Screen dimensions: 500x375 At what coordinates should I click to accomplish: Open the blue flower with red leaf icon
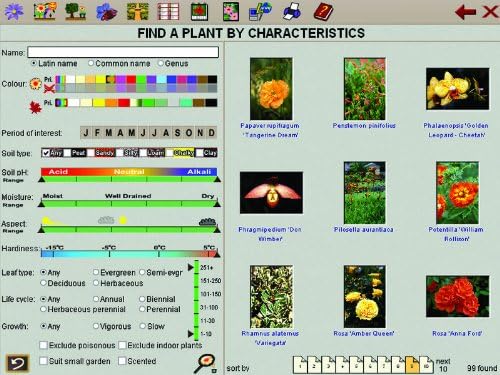coord(106,11)
